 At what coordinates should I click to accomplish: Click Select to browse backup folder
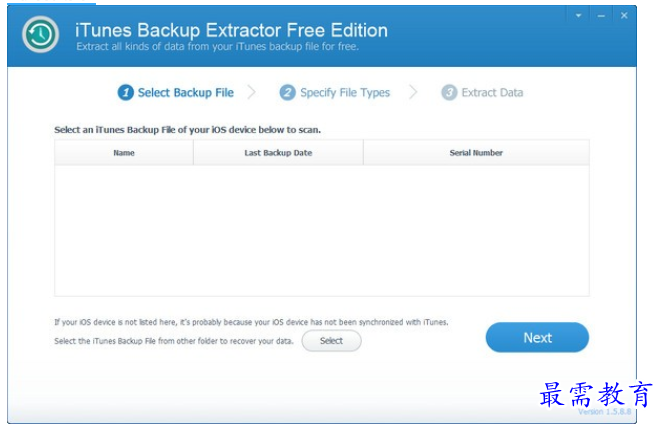(x=331, y=340)
